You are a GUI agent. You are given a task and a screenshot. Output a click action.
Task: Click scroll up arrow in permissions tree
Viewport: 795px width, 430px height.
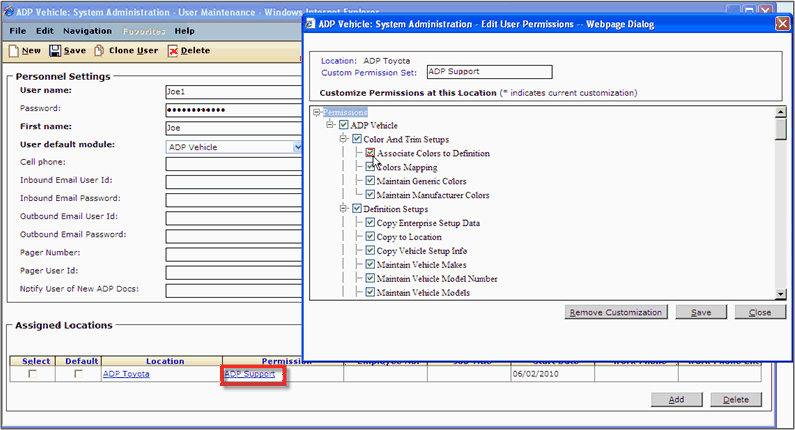tap(781, 112)
